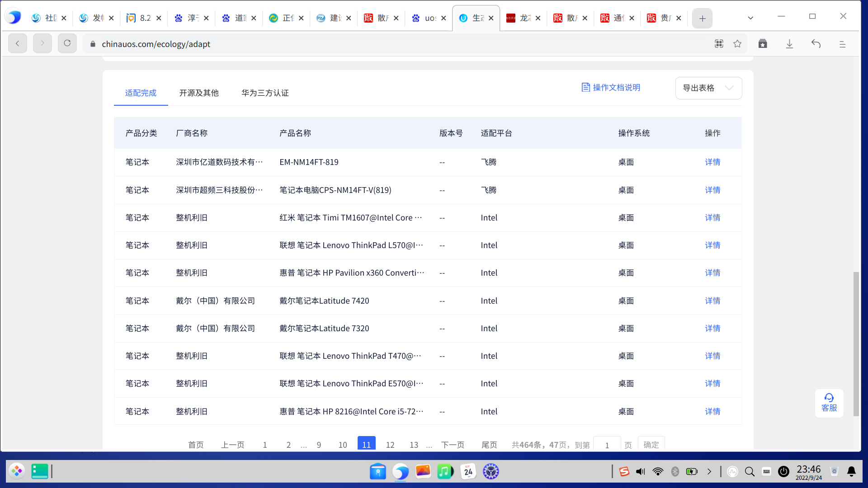Open the new tab plus button
The width and height of the screenshot is (868, 488).
(702, 18)
